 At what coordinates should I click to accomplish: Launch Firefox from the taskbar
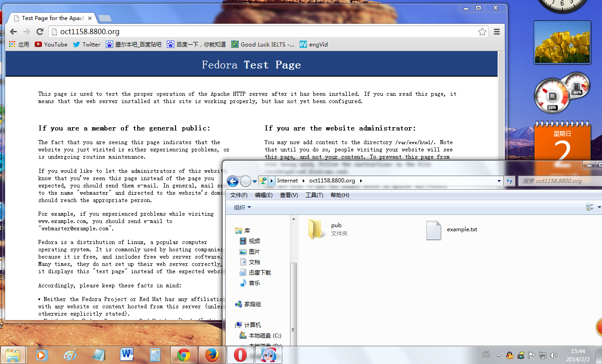(x=212, y=355)
